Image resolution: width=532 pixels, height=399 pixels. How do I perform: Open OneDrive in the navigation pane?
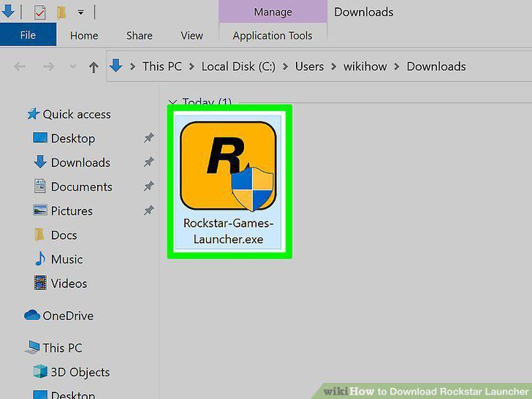[68, 316]
